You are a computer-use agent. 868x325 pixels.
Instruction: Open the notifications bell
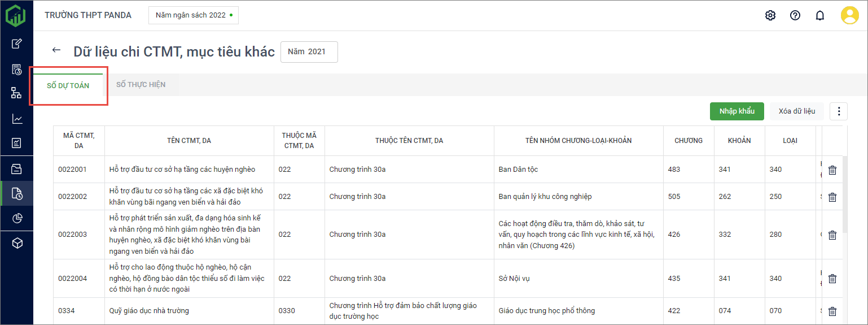pyautogui.click(x=820, y=15)
